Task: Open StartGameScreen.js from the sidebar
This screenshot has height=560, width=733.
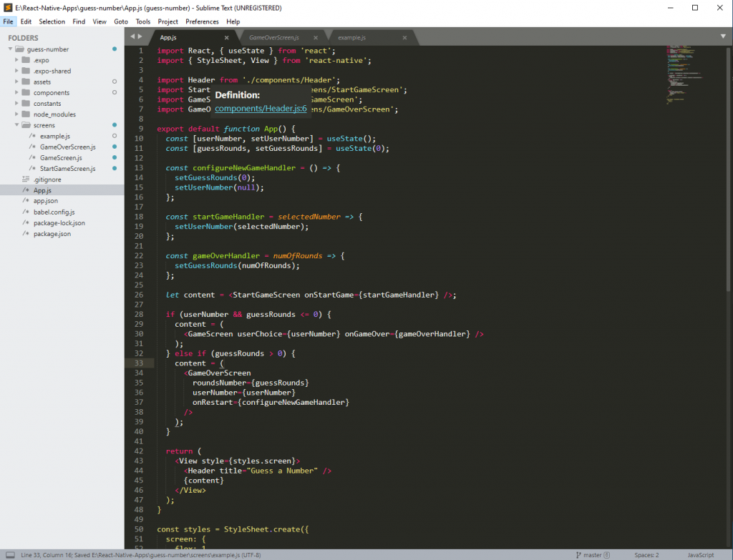Action: point(68,169)
